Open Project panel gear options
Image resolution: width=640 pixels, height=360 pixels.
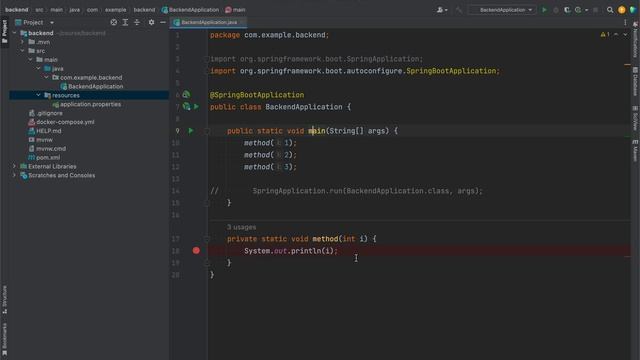(151, 22)
